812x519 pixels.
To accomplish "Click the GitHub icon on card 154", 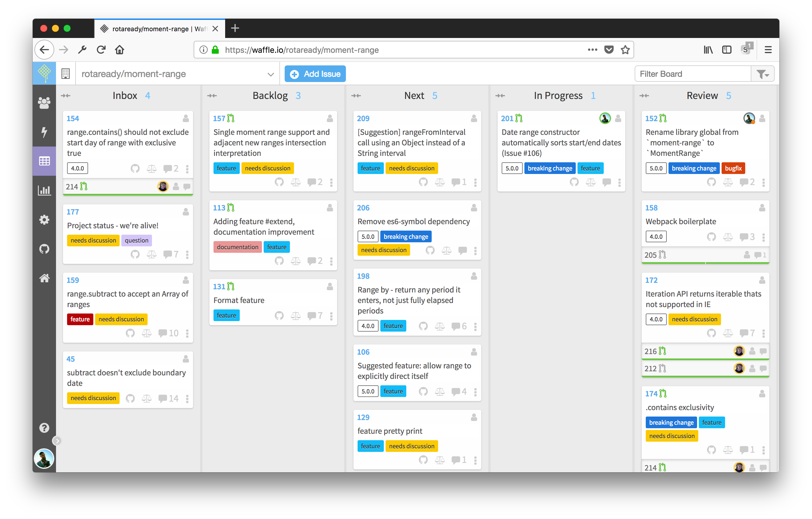I will click(135, 168).
